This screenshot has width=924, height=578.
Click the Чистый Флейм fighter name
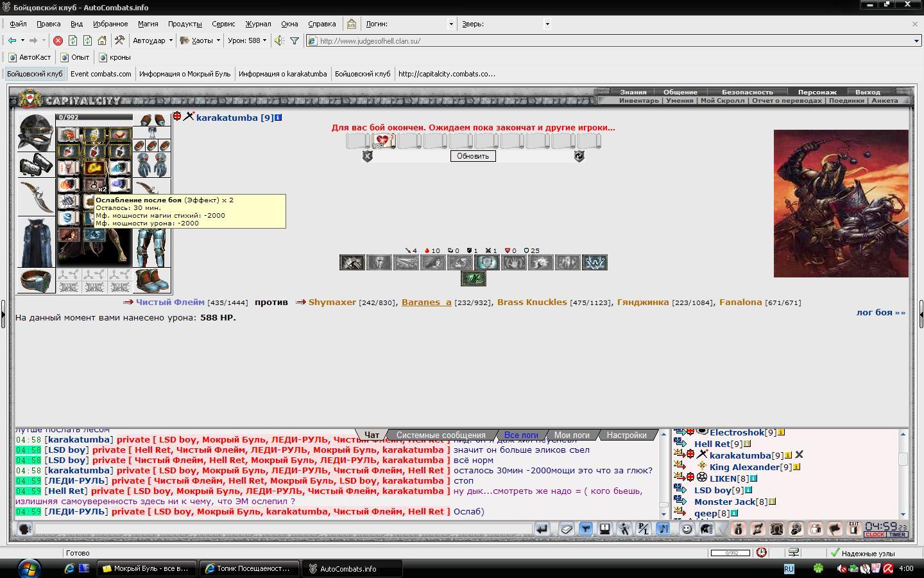point(170,302)
